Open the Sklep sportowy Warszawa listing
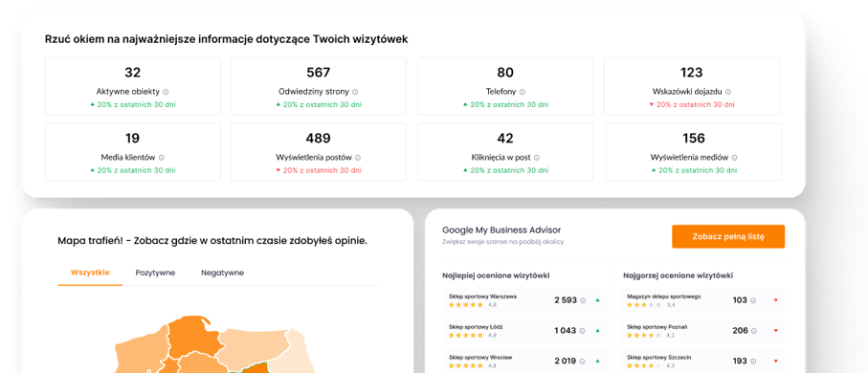 524,300
